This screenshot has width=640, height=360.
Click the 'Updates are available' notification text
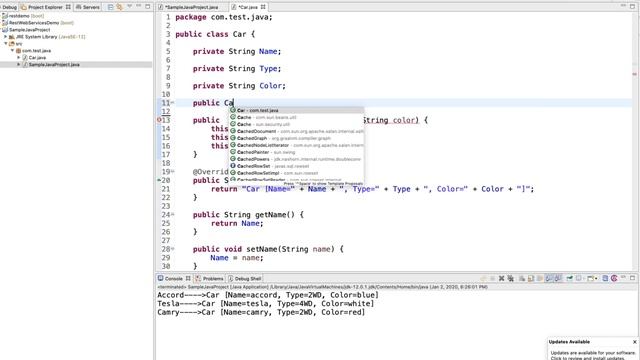pos(593,355)
